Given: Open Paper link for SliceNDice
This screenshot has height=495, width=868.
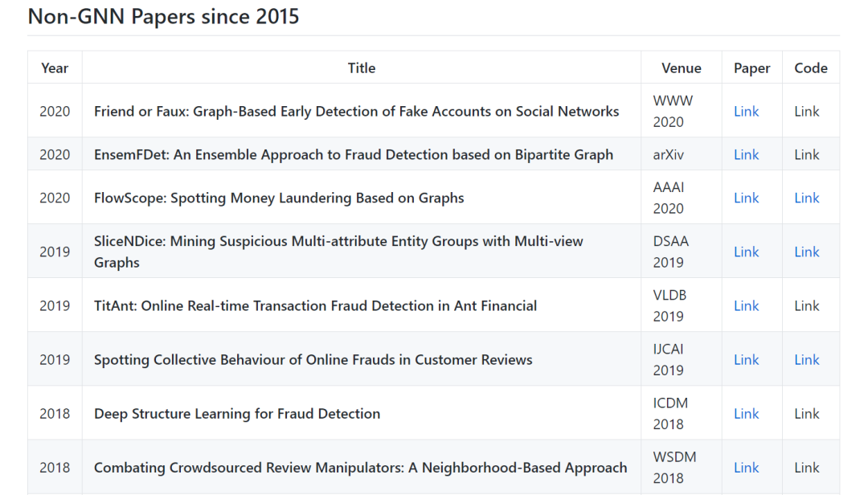Looking at the screenshot, I should (x=746, y=252).
